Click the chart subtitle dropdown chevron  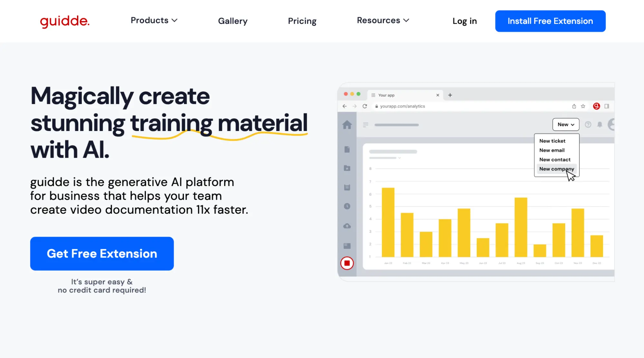click(399, 158)
